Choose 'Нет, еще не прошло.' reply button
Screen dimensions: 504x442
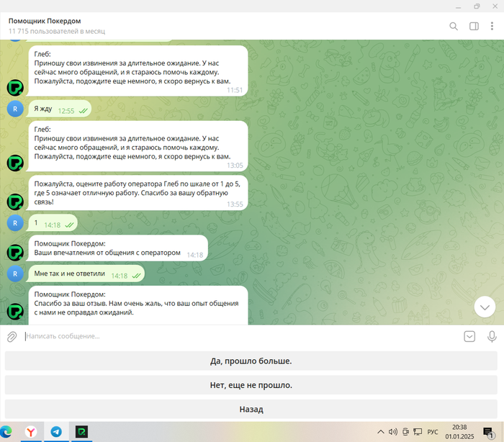tap(251, 385)
